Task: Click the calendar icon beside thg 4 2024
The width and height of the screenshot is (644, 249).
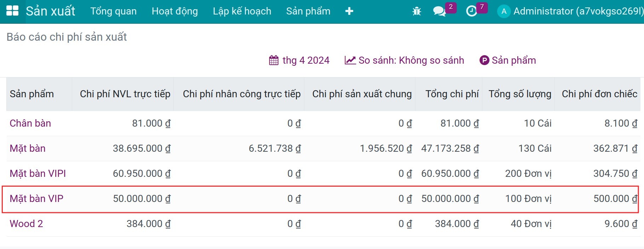Action: [x=274, y=60]
